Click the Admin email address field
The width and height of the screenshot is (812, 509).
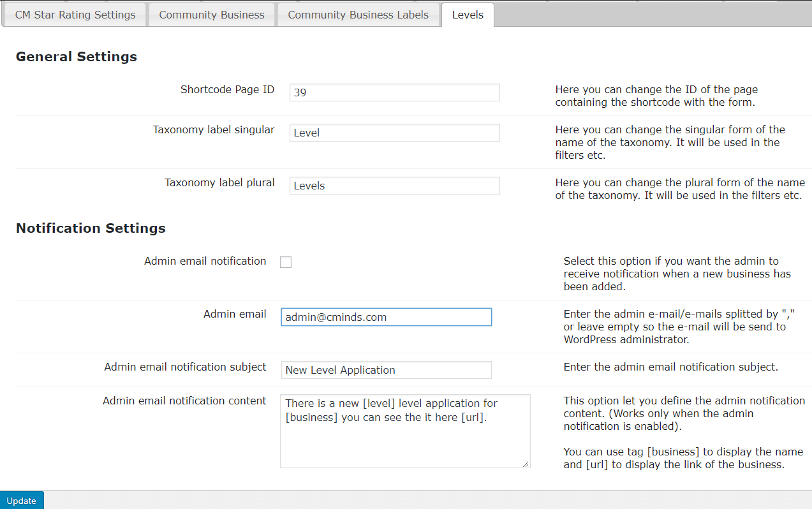click(x=386, y=317)
